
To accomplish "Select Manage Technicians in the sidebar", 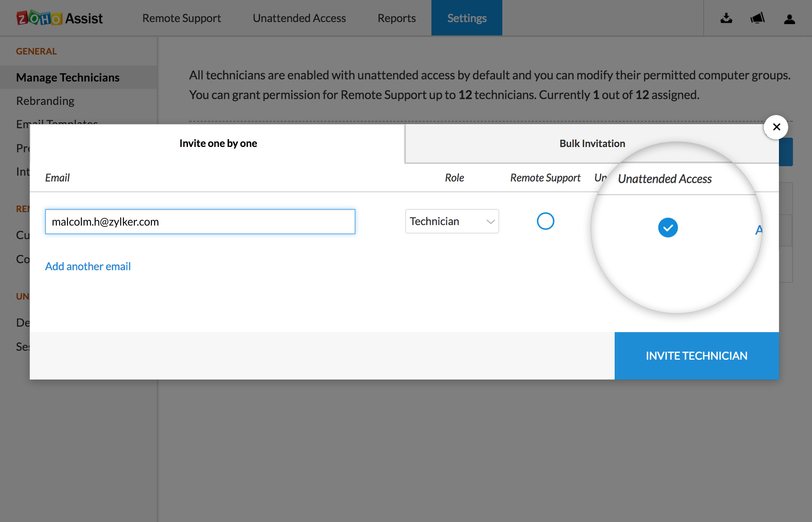I will point(68,78).
